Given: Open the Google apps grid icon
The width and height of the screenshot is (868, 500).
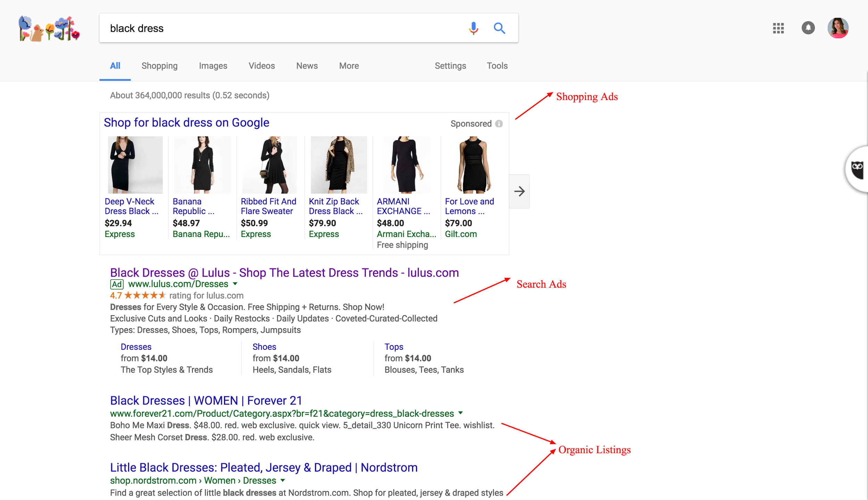Looking at the screenshot, I should coord(778,28).
